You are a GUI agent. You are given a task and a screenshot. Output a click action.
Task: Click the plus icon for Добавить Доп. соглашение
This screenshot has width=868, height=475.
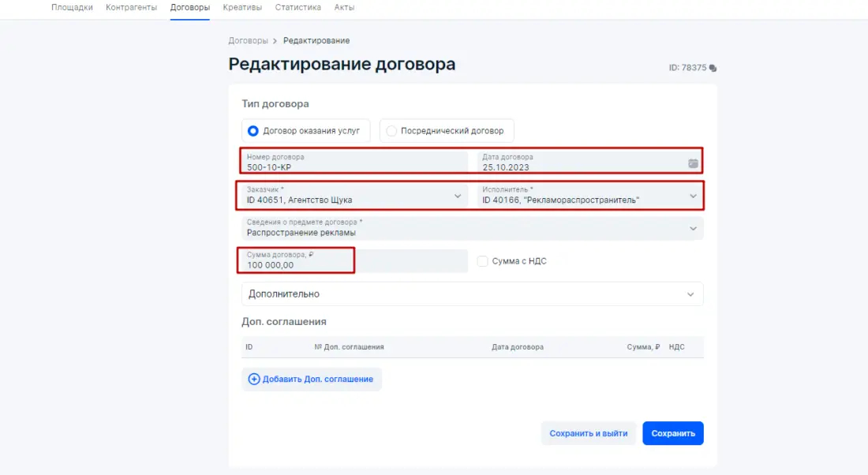click(x=254, y=380)
